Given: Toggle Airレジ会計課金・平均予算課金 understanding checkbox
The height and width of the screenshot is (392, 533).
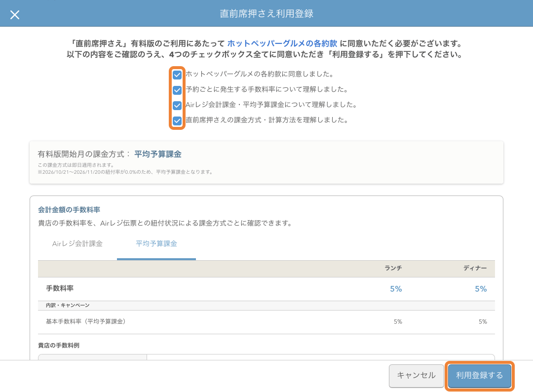Looking at the screenshot, I should tap(177, 105).
